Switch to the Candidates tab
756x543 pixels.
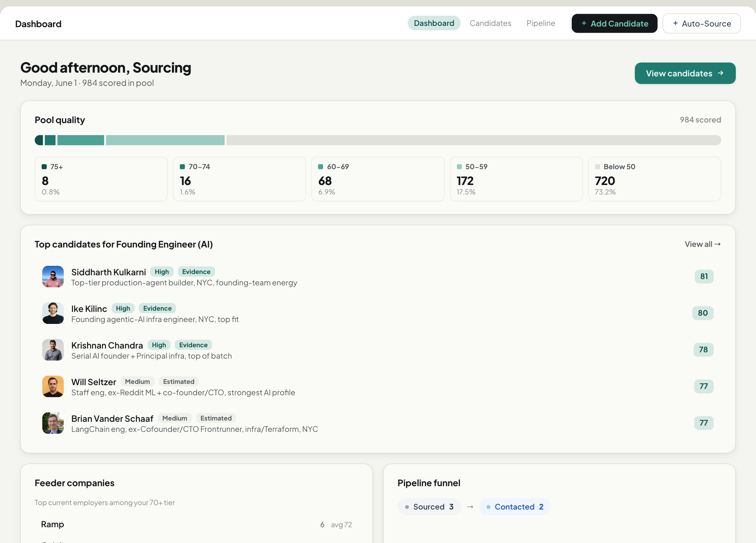[x=490, y=23]
